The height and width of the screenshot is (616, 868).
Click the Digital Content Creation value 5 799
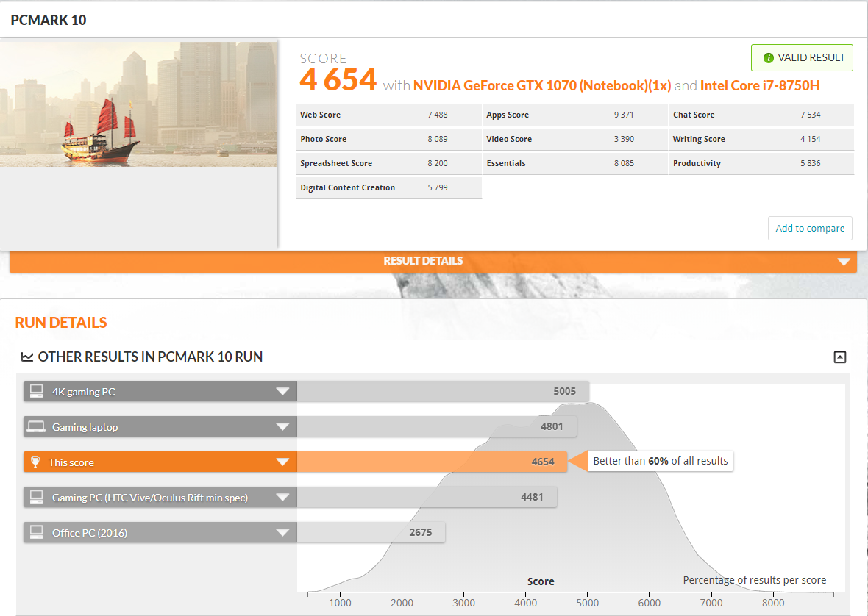[438, 188]
